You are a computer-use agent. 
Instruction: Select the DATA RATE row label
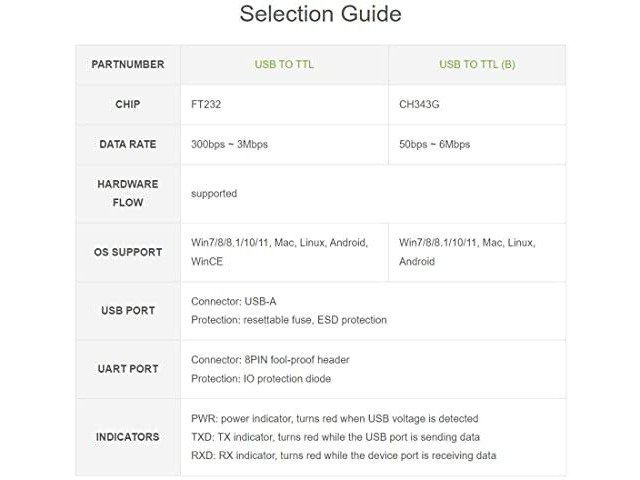point(128,144)
